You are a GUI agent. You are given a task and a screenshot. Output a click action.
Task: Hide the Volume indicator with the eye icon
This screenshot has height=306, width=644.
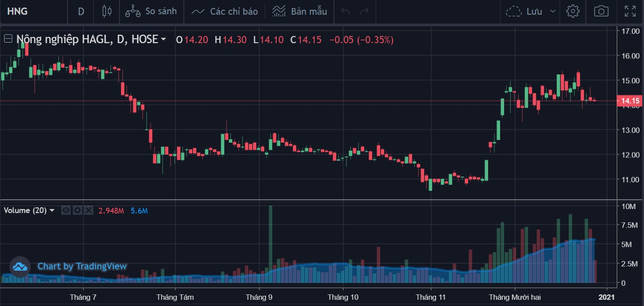point(66,210)
